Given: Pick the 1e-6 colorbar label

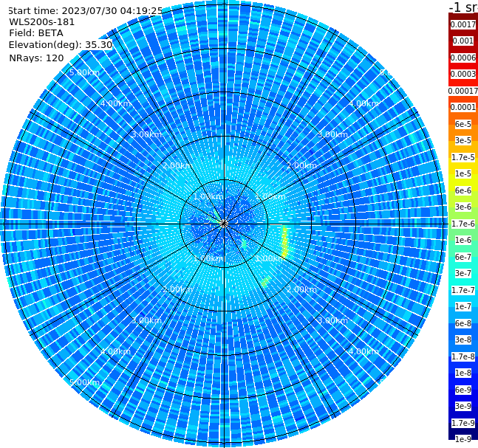Looking at the screenshot, I should tap(463, 240).
